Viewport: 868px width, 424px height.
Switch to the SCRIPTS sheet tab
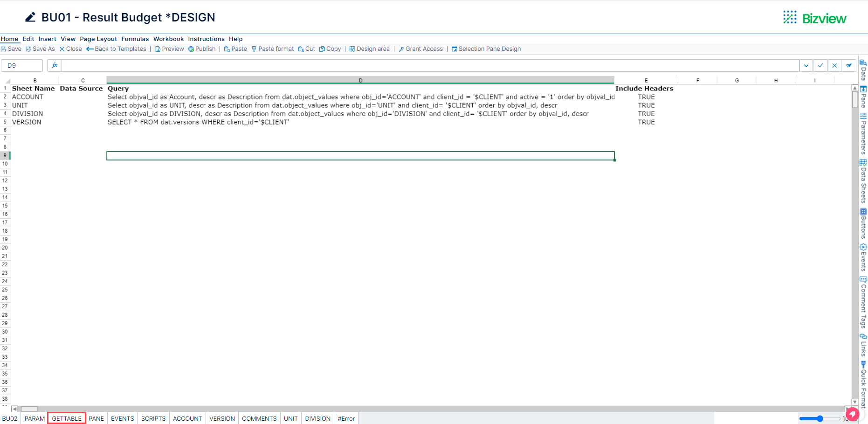click(x=153, y=418)
